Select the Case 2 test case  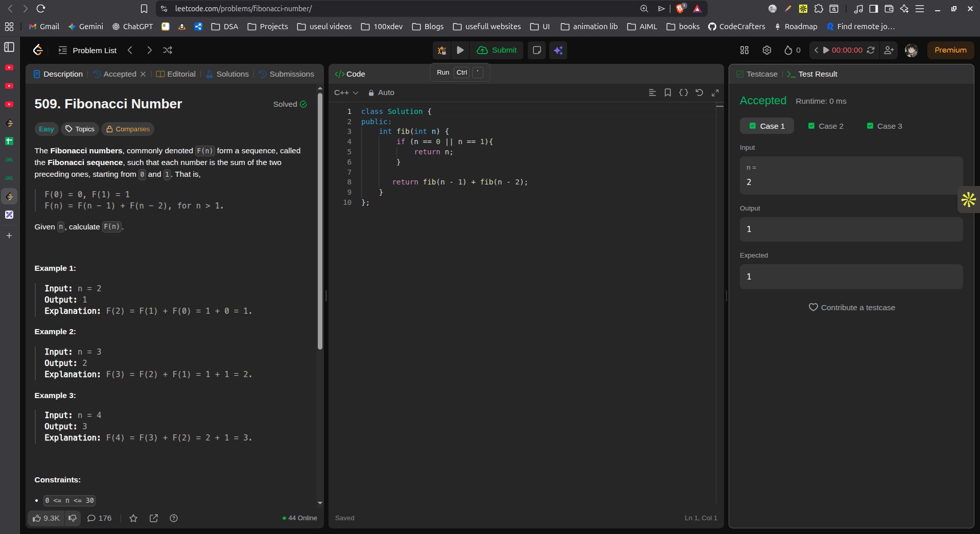826,126
